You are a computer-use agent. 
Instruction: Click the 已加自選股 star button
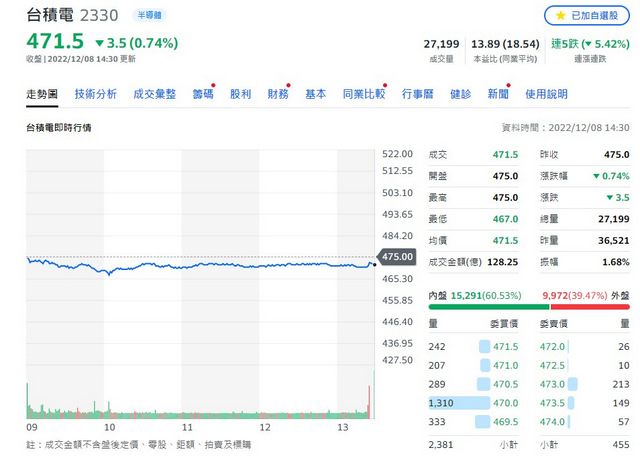click(587, 16)
